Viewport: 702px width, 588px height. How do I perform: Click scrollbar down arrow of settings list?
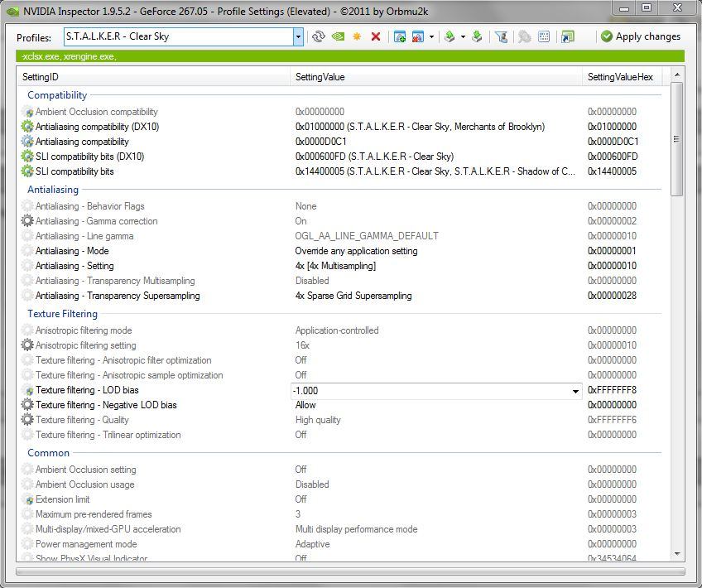pos(677,554)
